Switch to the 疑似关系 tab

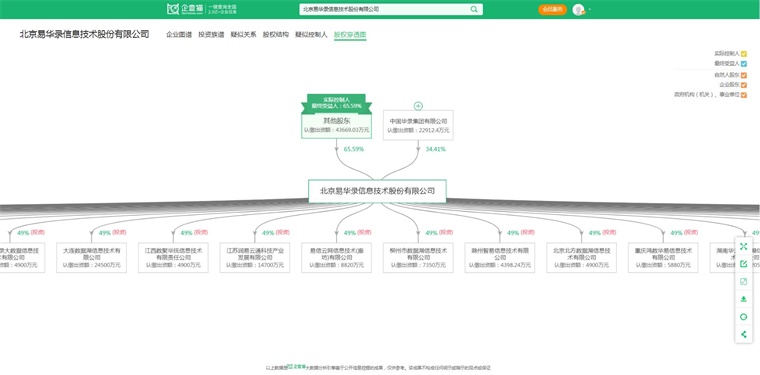pos(243,35)
